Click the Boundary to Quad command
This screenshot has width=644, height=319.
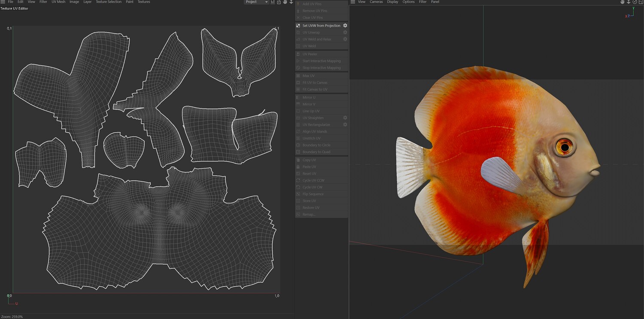tap(322, 152)
